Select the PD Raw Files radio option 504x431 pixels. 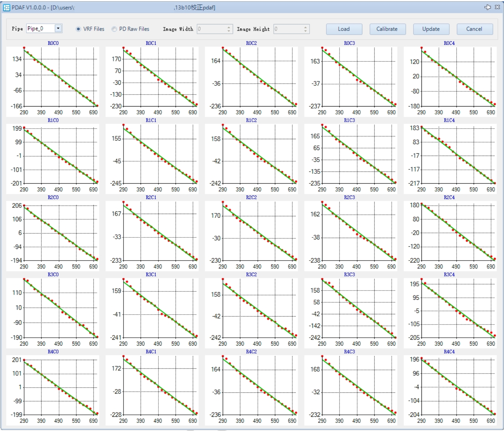coord(114,29)
